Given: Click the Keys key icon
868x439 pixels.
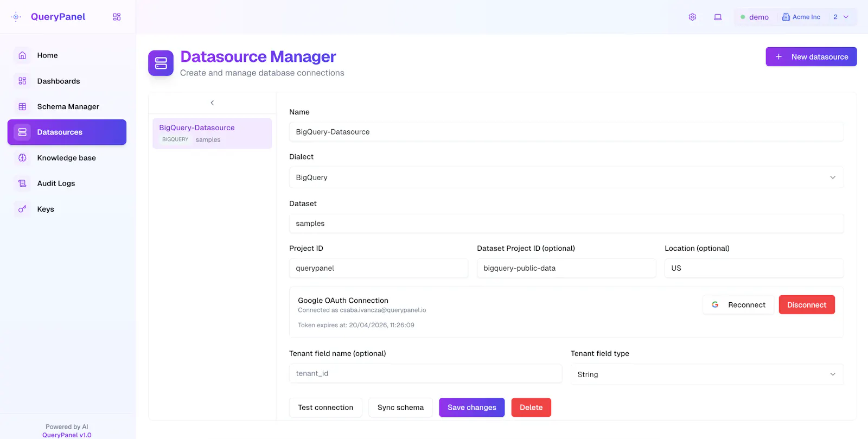Looking at the screenshot, I should (22, 209).
